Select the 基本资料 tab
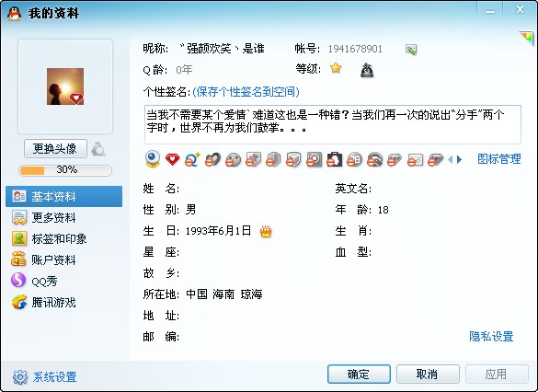This screenshot has height=392, width=538. click(x=63, y=196)
